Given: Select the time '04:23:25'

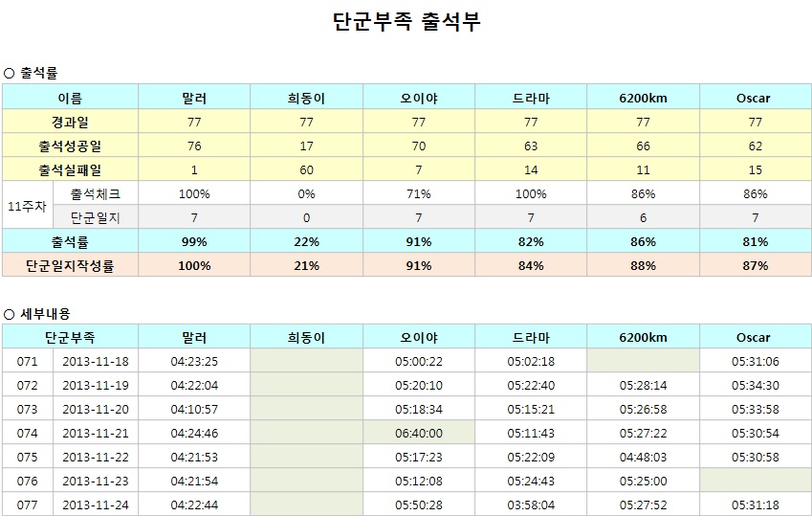Looking at the screenshot, I should (194, 362).
